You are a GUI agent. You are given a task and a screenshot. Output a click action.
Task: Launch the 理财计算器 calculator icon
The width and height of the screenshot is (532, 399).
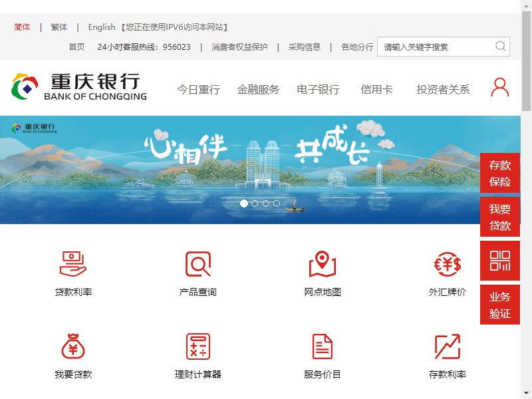(x=198, y=346)
